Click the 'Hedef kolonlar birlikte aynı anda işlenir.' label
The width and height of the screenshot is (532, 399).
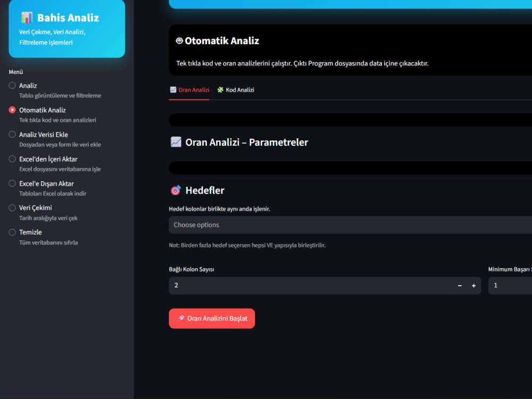tap(220, 209)
